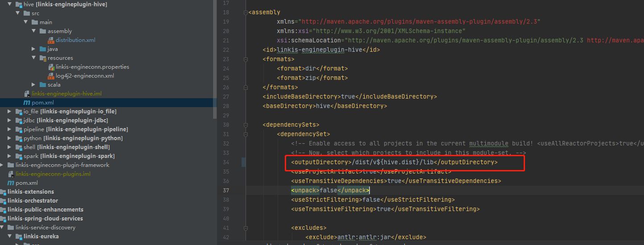The width and height of the screenshot is (644, 245).
Task: Fold the formats block at line 23
Action: [246, 59]
